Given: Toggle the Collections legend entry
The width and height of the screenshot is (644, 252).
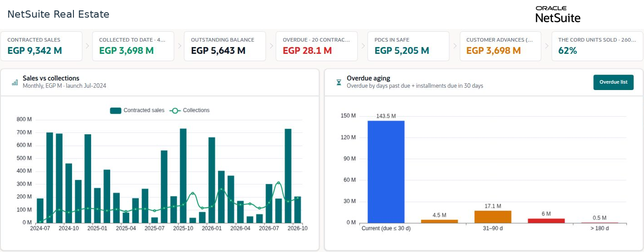Looking at the screenshot, I should click(189, 110).
